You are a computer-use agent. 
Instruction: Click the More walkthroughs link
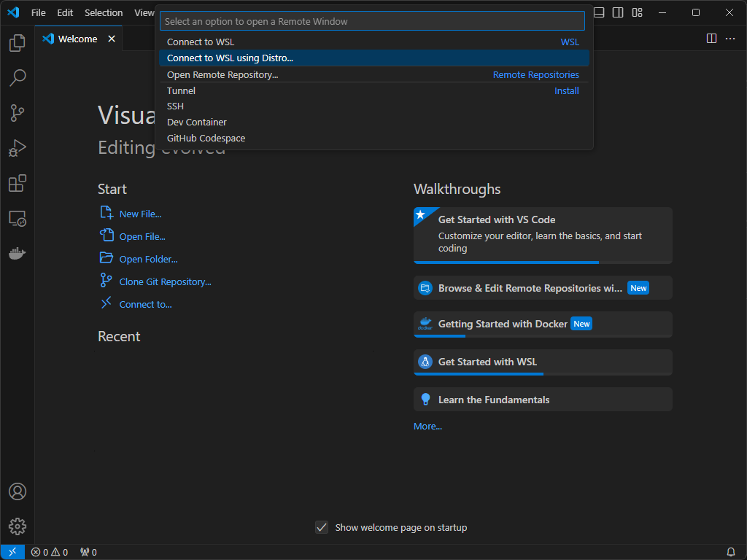pos(427,426)
